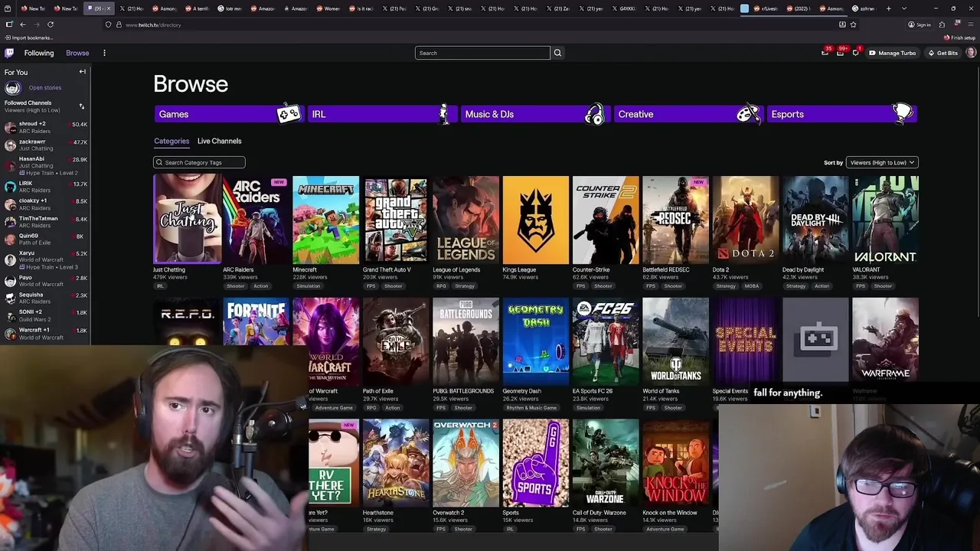Open the whispers chat bubble icon
Viewport: 980px width, 551px height.
coord(856,53)
